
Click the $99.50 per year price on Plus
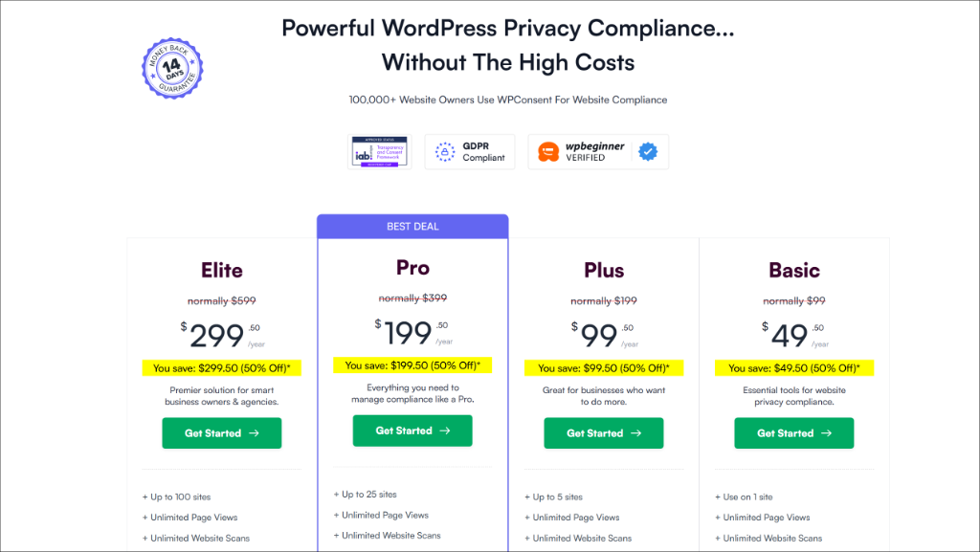pyautogui.click(x=603, y=334)
